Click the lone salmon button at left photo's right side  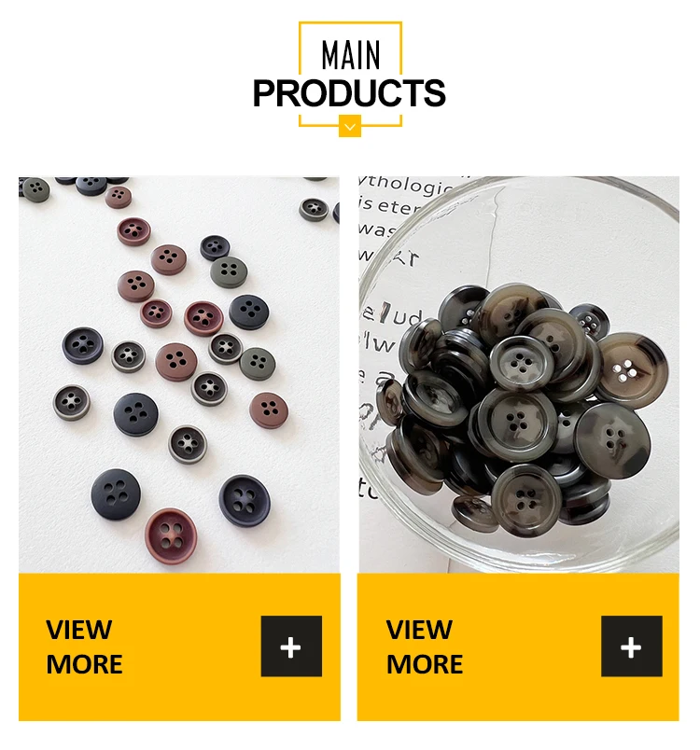click(269, 410)
